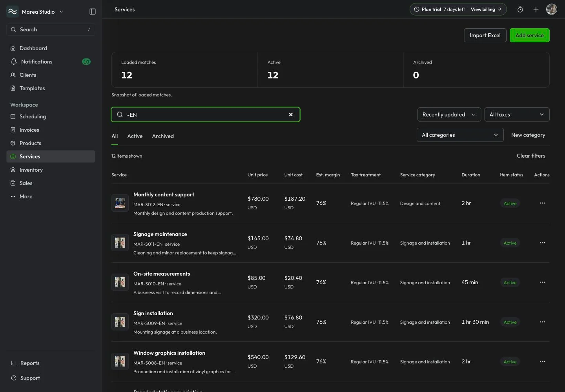The width and height of the screenshot is (565, 392).
Task: Open Notifications in sidebar
Action: 51,62
